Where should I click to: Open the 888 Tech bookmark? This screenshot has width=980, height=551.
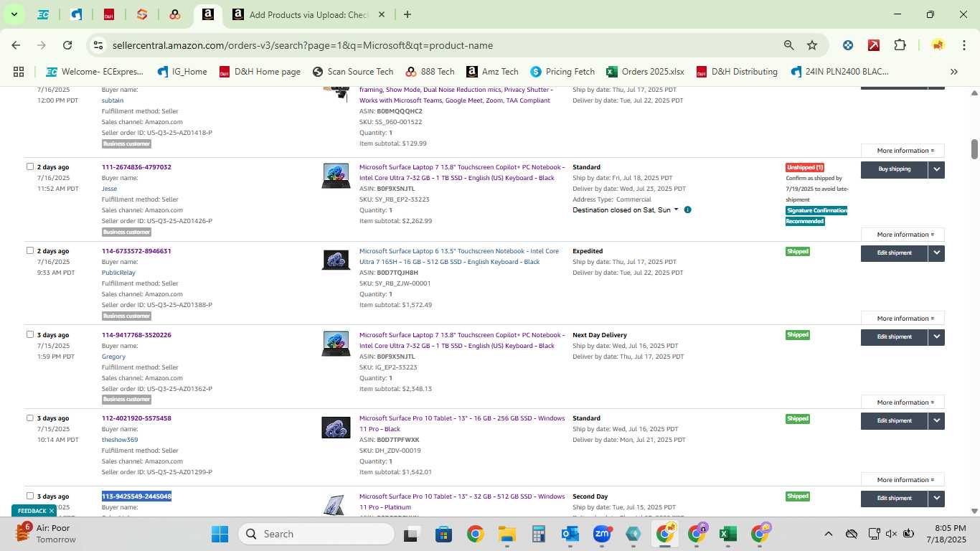430,72
